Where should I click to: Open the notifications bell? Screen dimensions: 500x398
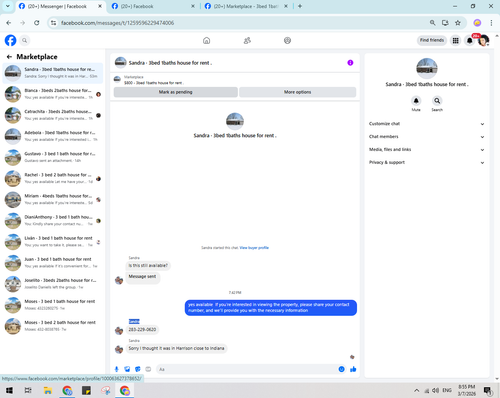click(x=470, y=41)
